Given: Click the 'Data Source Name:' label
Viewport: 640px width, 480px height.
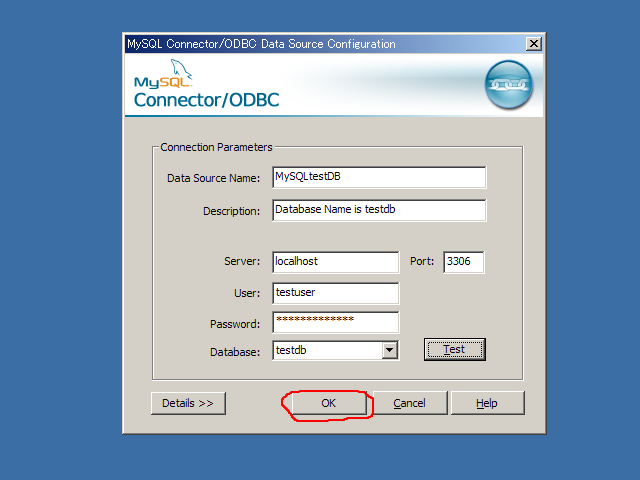Looking at the screenshot, I should tap(213, 178).
